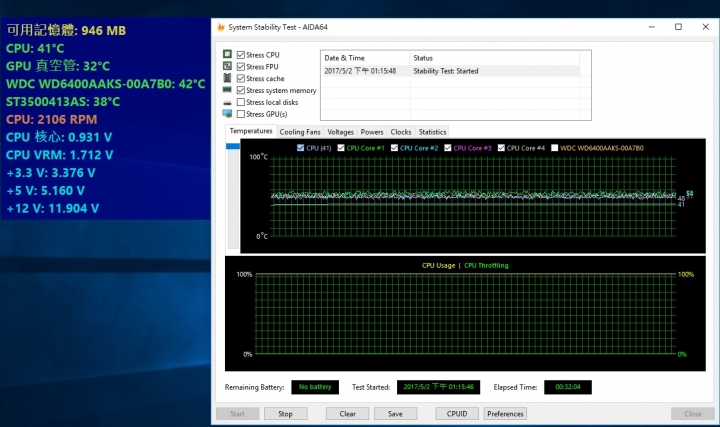Toggle the CPU Core #2 graph checkbox

tap(394, 148)
